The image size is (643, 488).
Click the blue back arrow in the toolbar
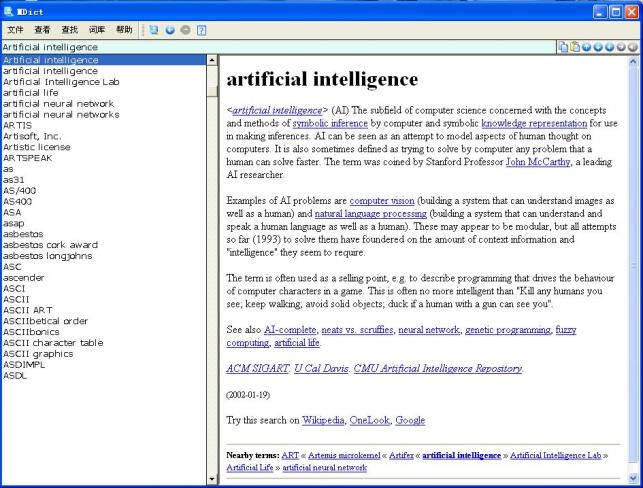pos(170,30)
